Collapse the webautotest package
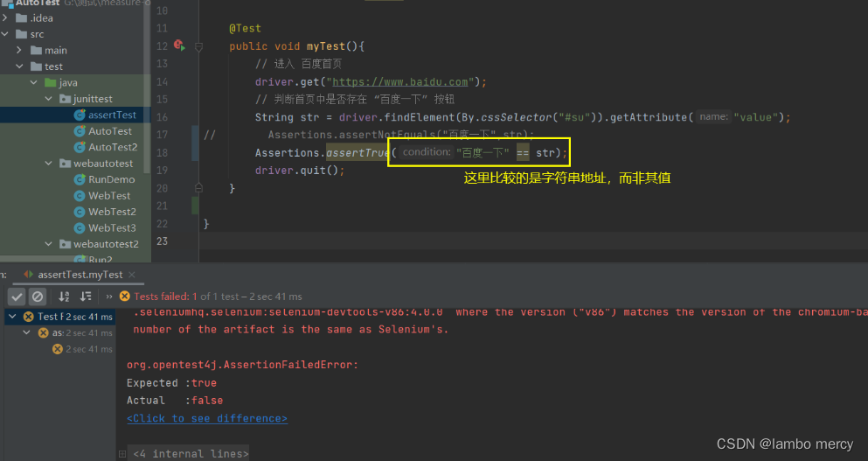Screen dimensions: 868x461 (x=49, y=164)
